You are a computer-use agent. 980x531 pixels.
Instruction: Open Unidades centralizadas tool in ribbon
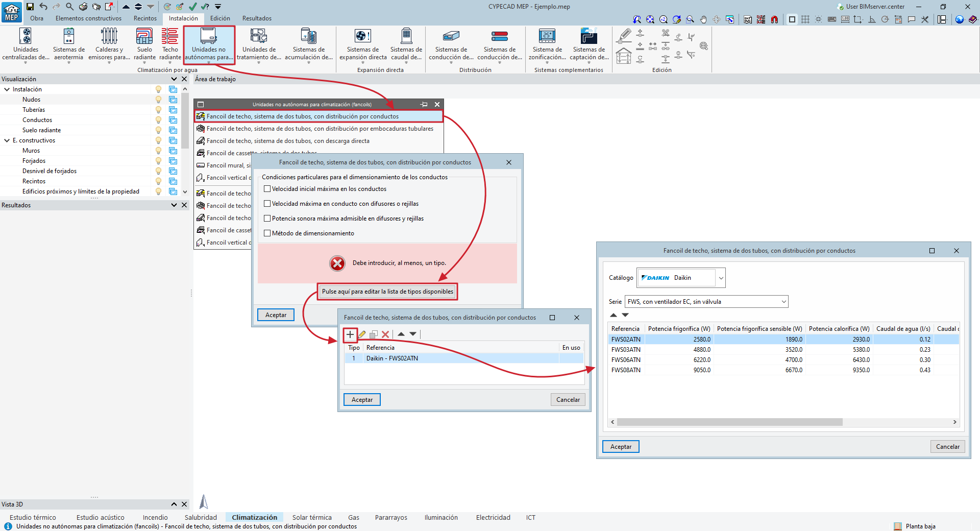(26, 44)
